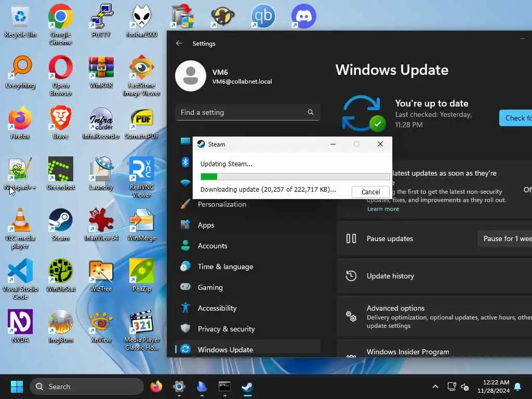The image size is (532, 399).
Task: Open Advanced options for updates
Action: tap(434, 316)
